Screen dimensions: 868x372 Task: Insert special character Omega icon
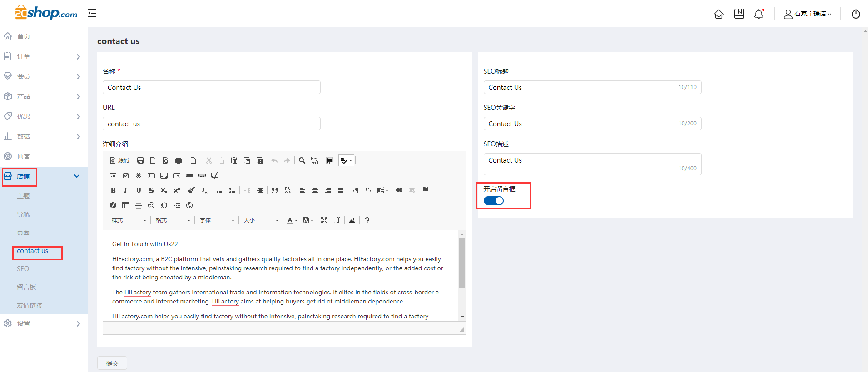point(164,205)
